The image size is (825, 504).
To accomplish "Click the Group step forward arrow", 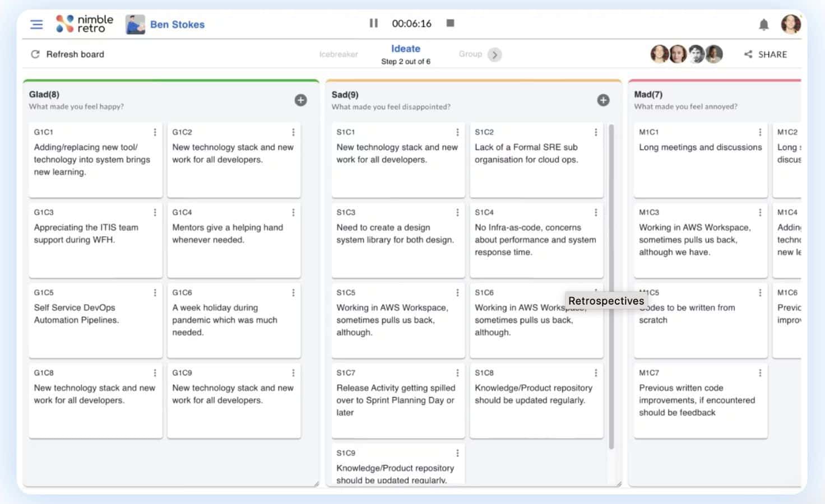I will coord(495,55).
